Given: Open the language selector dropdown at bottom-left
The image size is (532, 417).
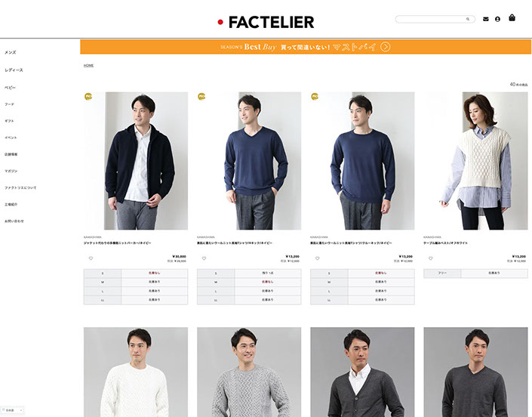Looking at the screenshot, I should [13, 410].
